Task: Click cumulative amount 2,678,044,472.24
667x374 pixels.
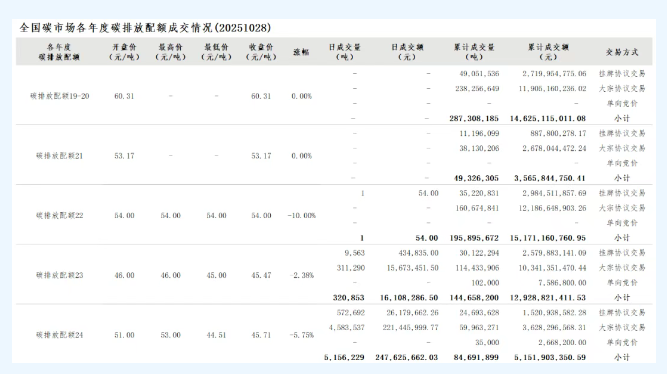Action: click(x=554, y=148)
